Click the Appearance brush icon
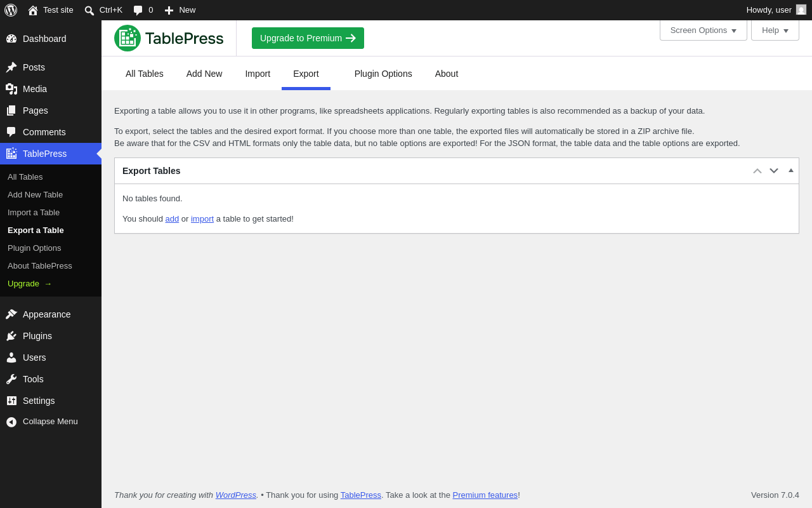 tap(11, 314)
